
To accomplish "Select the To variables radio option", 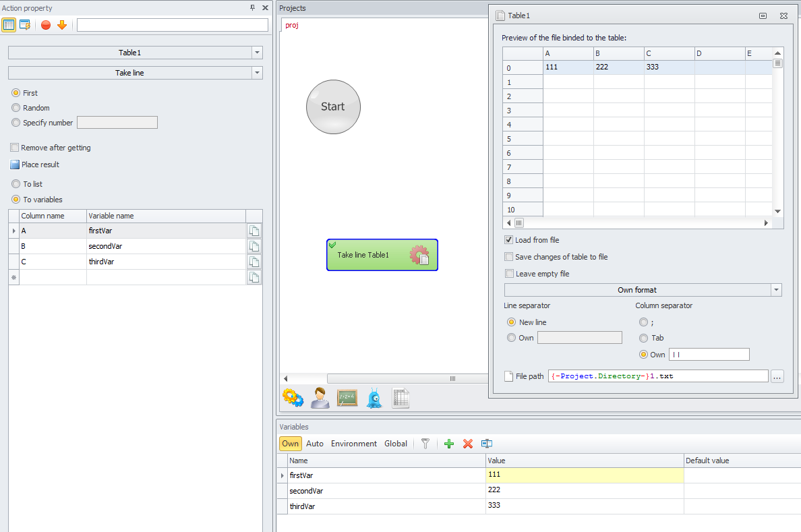I will pyautogui.click(x=16, y=200).
